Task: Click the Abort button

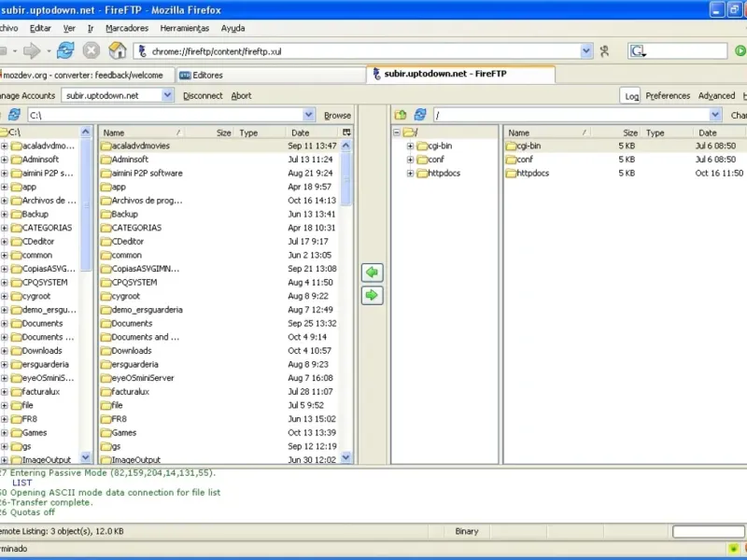Action: coord(242,96)
